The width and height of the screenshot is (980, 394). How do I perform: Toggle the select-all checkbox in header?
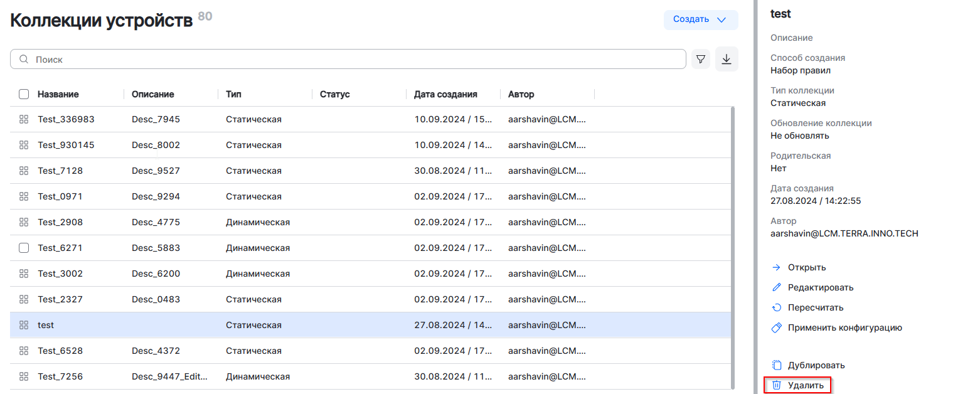point(24,94)
